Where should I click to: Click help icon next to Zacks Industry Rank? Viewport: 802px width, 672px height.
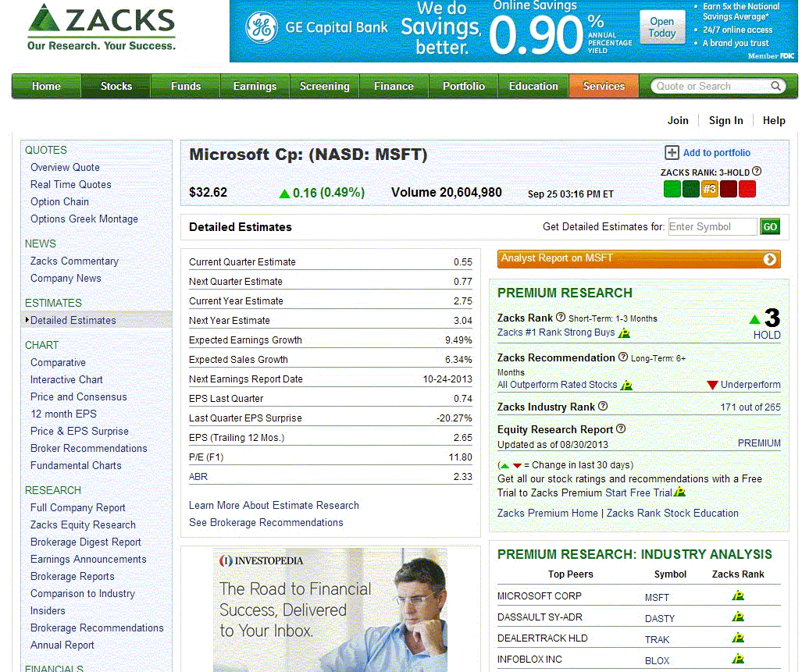pyautogui.click(x=603, y=407)
